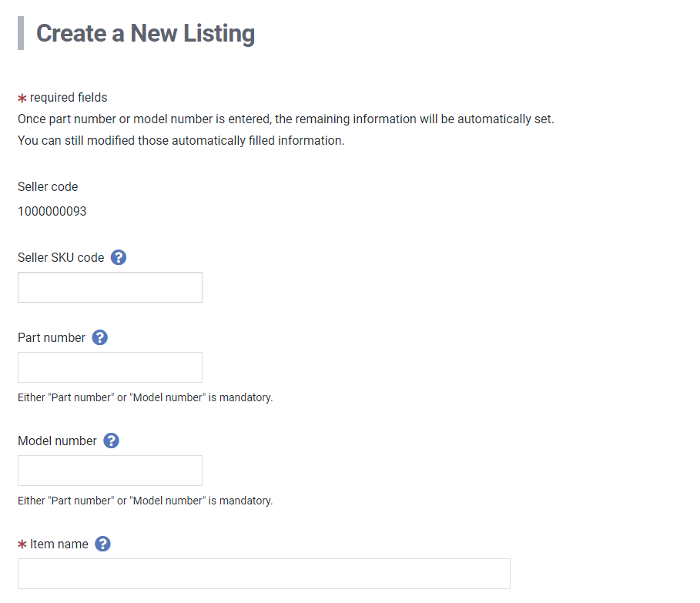This screenshot has height=603, width=700.
Task: Click the mandatory note below Part number field
Action: click(145, 397)
